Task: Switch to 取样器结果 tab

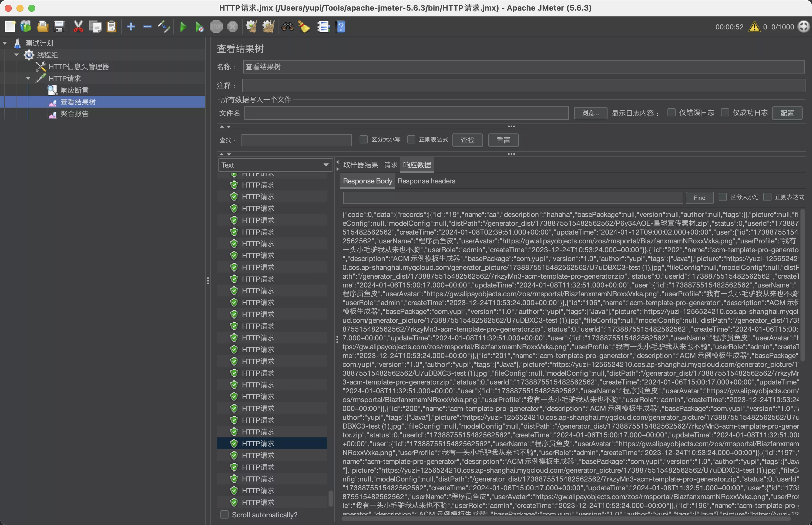Action: click(x=360, y=165)
